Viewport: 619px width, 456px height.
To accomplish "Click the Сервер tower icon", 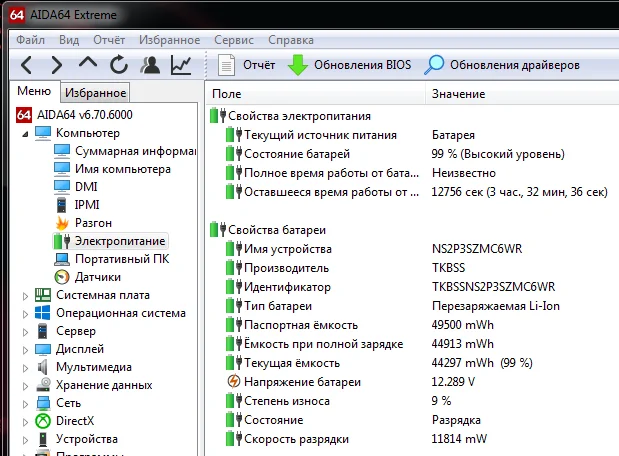I will pyautogui.click(x=43, y=331).
